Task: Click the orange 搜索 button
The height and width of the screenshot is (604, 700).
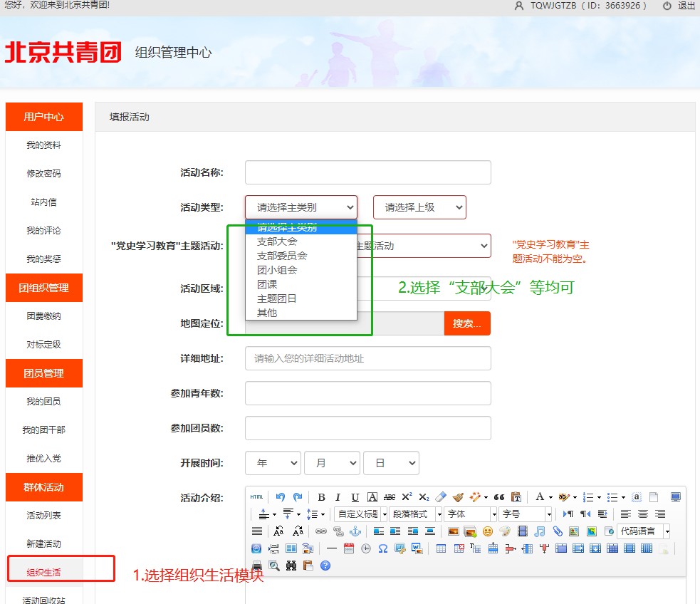Action: [467, 323]
